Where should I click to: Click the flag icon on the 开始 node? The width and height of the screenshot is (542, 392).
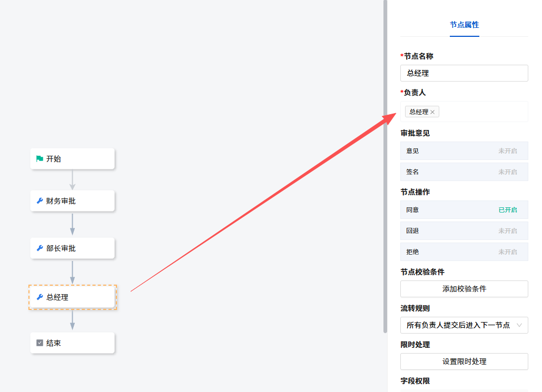tap(41, 158)
